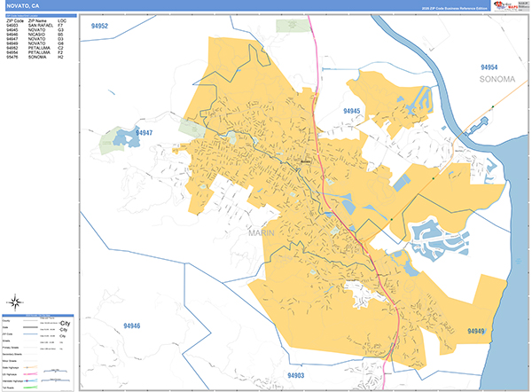Screen dimensions: 532x392
Task: Click the compass rose icon
Action: pos(19,300)
